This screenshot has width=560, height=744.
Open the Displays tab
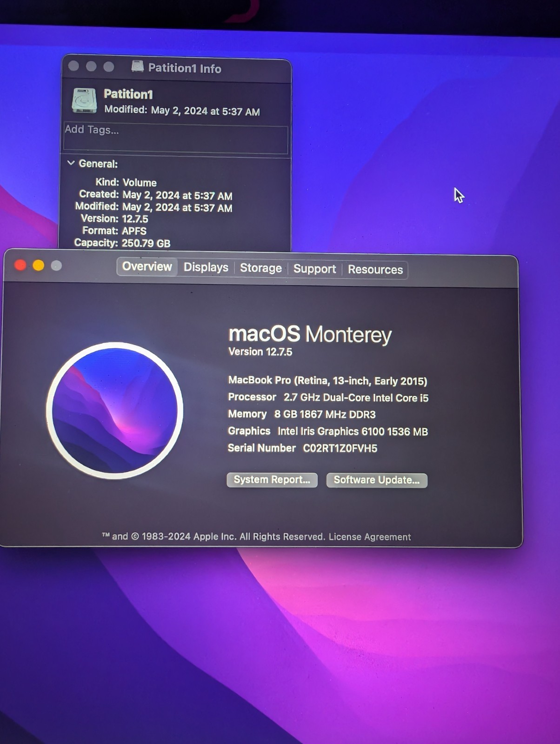[x=206, y=267]
